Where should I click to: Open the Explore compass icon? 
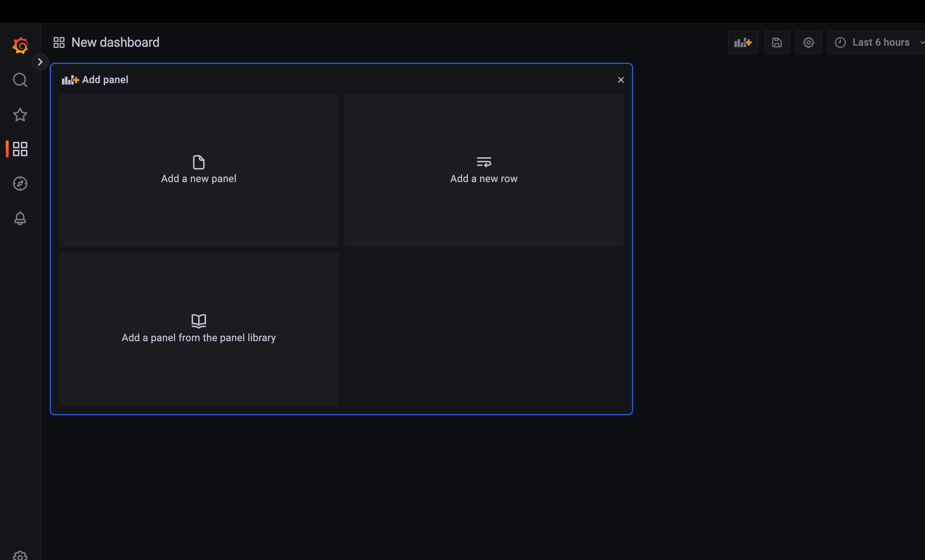click(x=20, y=184)
